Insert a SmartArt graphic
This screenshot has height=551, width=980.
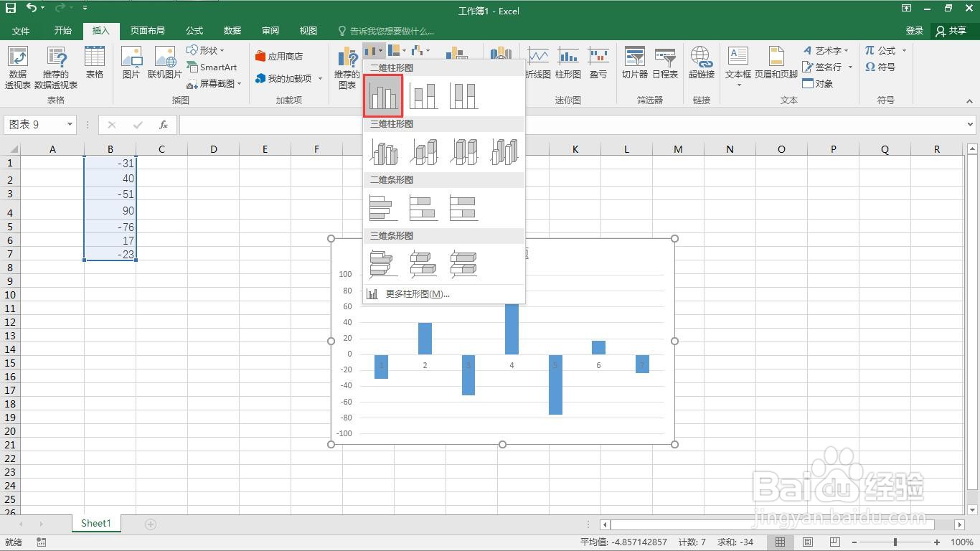coord(212,67)
